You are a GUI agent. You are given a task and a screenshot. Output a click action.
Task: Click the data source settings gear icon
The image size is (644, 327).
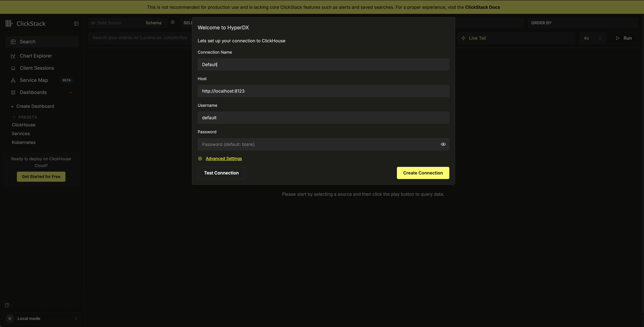point(173,22)
